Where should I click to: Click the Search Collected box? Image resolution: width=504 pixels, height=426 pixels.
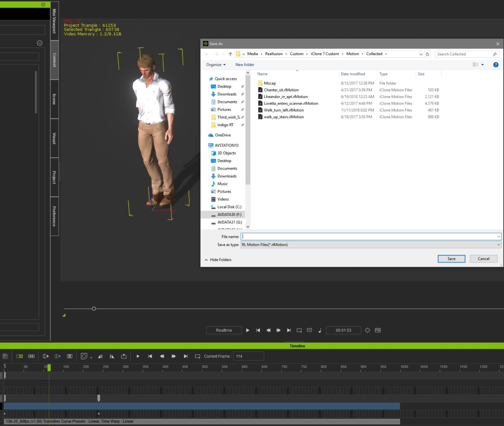(467, 54)
